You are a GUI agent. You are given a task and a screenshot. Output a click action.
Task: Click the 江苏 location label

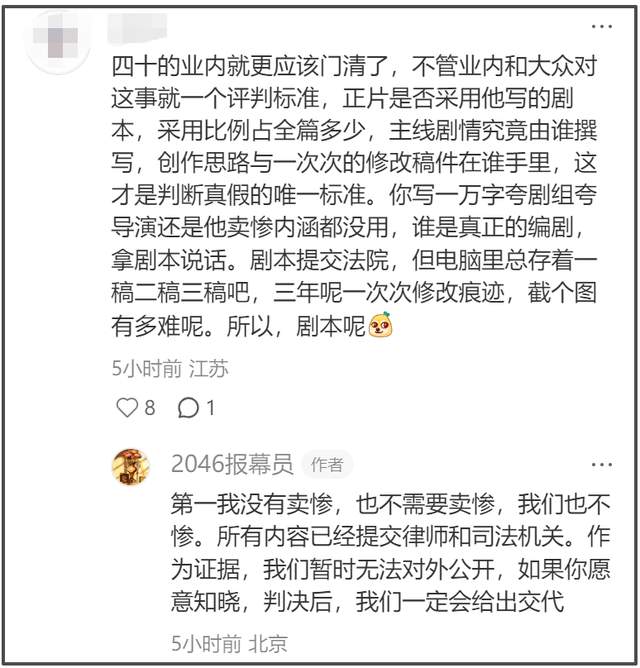pyautogui.click(x=209, y=369)
